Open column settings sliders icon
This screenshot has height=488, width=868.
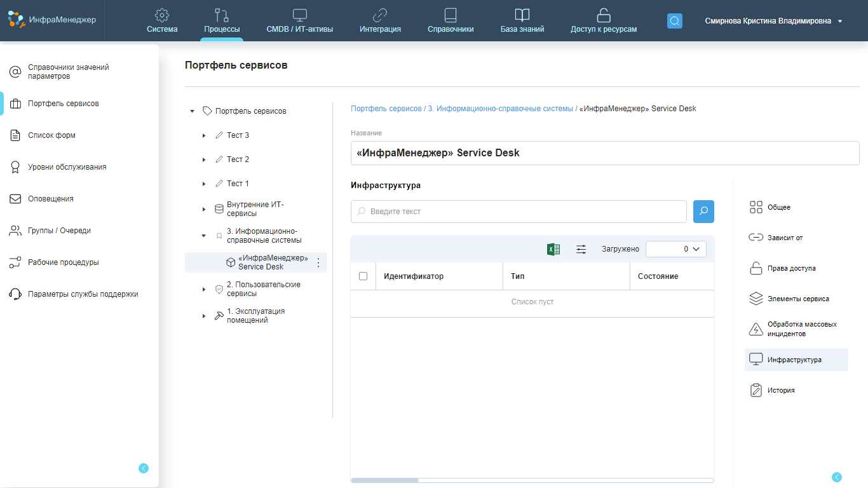click(581, 249)
